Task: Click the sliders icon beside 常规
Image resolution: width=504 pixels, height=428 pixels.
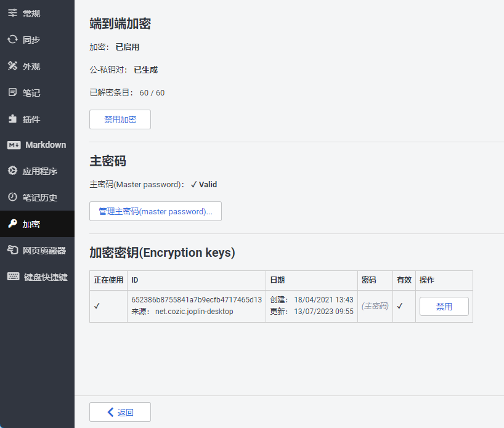Action: pyautogui.click(x=12, y=13)
